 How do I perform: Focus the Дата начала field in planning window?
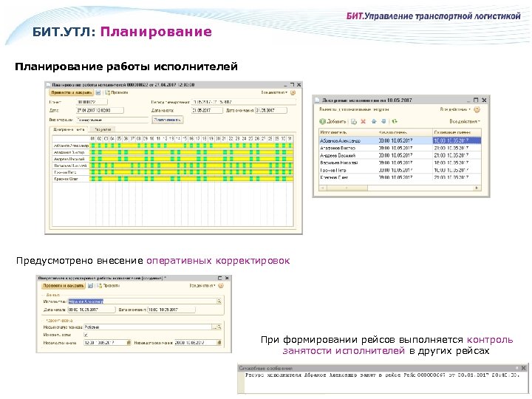(x=207, y=111)
